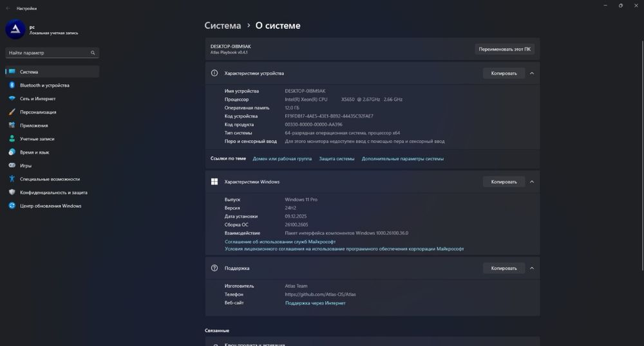Open the Условия лицензионного соглашения Майкрософт link
This screenshot has height=346, width=644.
344,248
